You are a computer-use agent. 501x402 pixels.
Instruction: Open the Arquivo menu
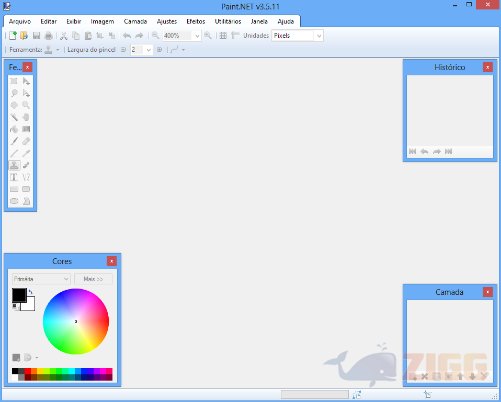coord(20,21)
